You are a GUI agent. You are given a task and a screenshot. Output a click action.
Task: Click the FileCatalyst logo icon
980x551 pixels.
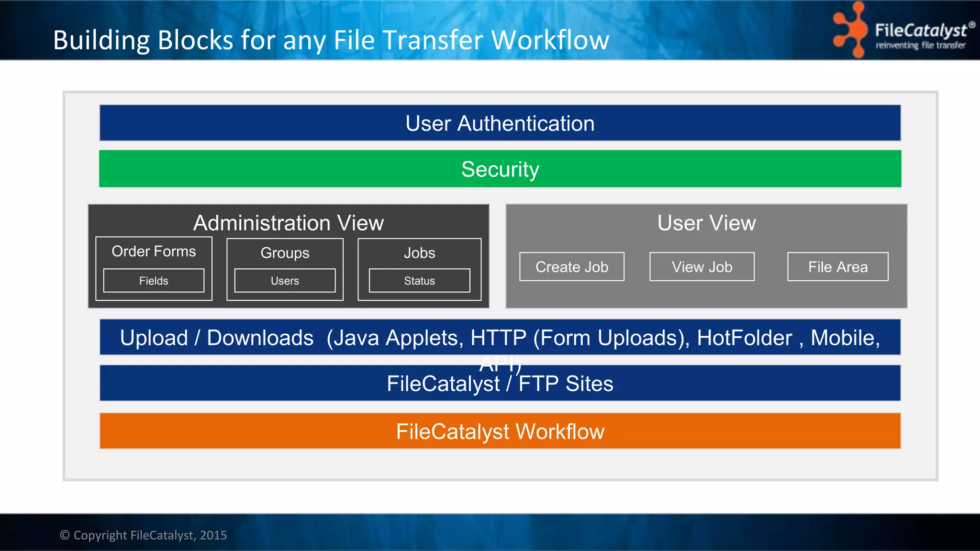click(850, 30)
